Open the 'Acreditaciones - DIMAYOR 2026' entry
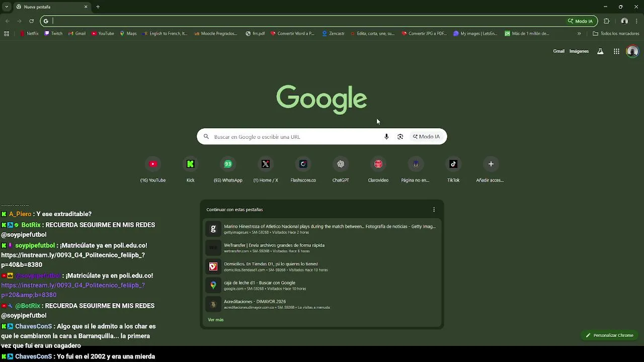Viewport: 644px width, 362px height. click(322, 304)
